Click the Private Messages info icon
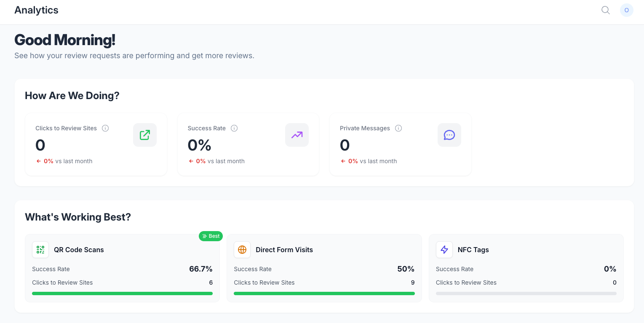Screen dimensions: 644x323 pyautogui.click(x=398, y=128)
